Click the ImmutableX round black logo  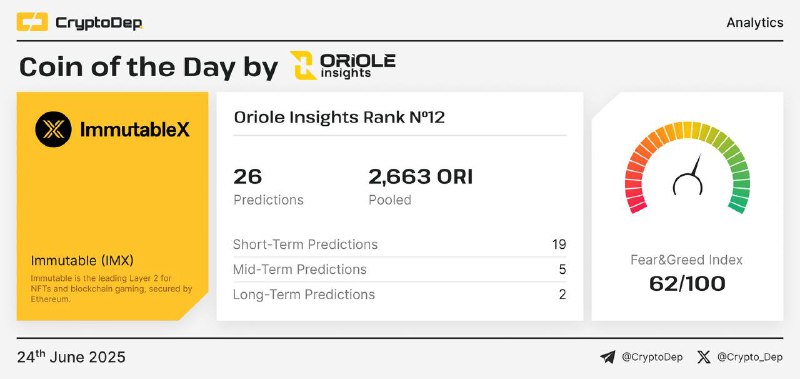pos(54,130)
